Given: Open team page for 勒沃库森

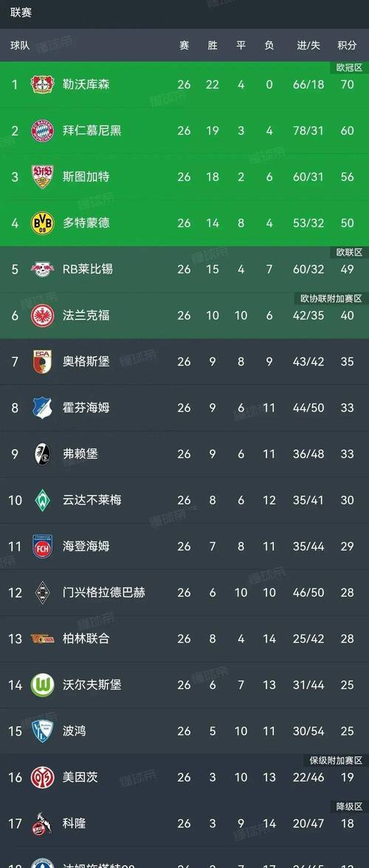Looking at the screenshot, I should click(86, 85).
